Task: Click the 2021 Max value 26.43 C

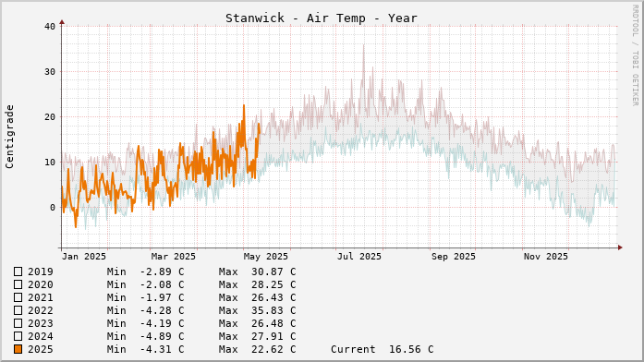Action: (273, 297)
